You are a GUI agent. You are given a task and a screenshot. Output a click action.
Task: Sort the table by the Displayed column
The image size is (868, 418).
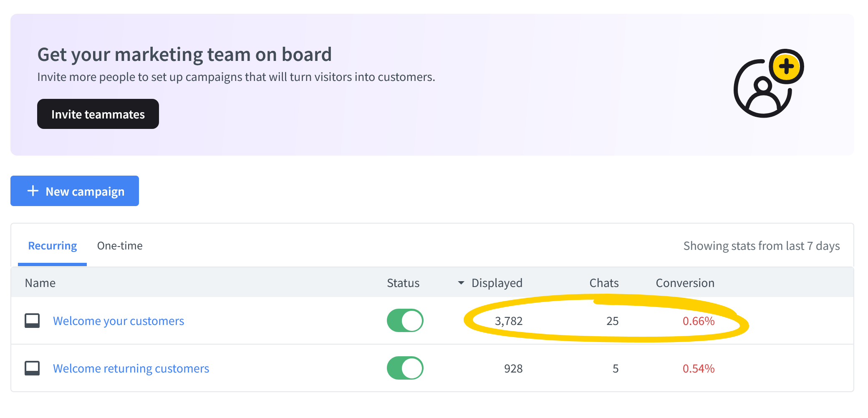[x=497, y=283]
